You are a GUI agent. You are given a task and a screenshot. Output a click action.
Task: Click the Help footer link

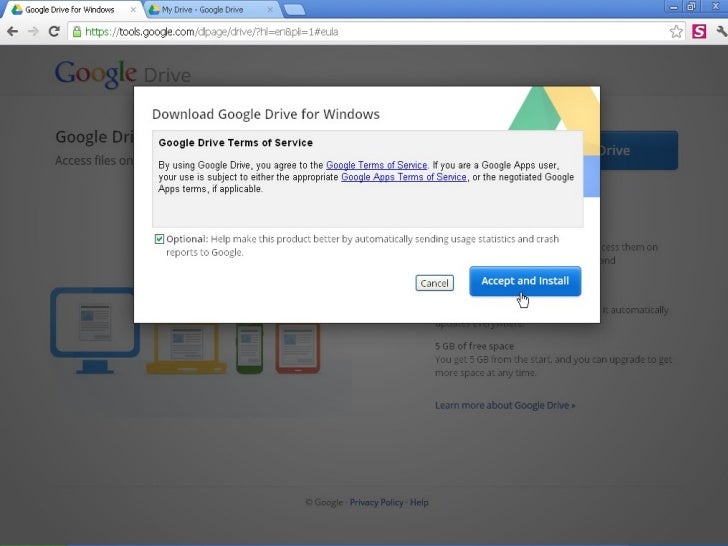click(x=419, y=502)
